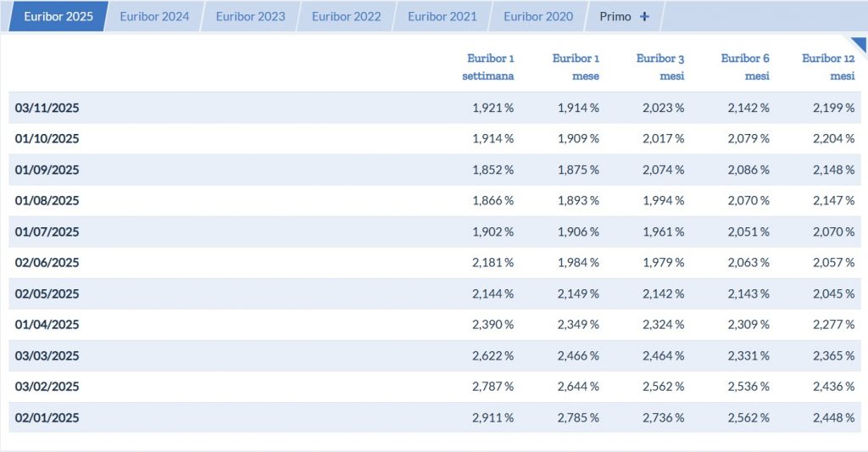
Task: Click the plus icon next to Primo
Action: [x=644, y=16]
